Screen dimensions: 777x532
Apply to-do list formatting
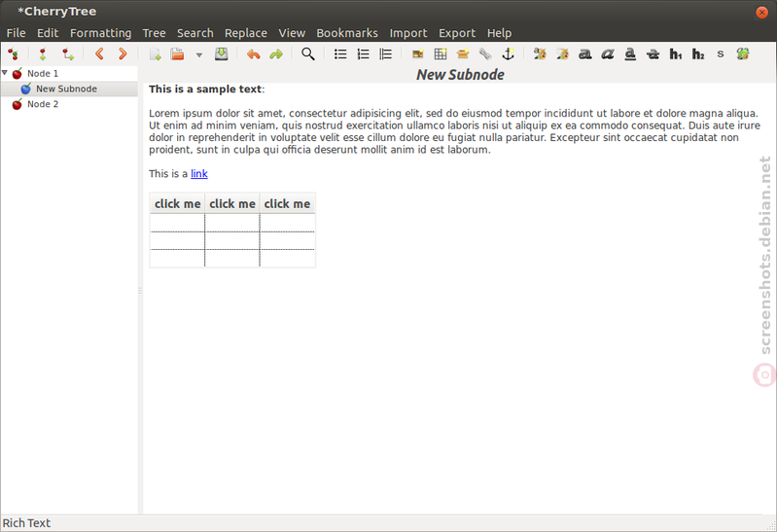[x=385, y=54]
